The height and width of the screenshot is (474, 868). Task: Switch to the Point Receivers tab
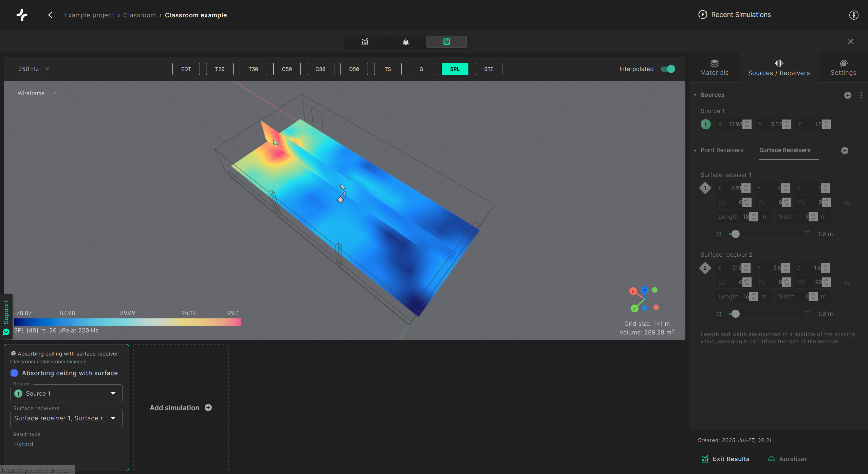click(722, 150)
